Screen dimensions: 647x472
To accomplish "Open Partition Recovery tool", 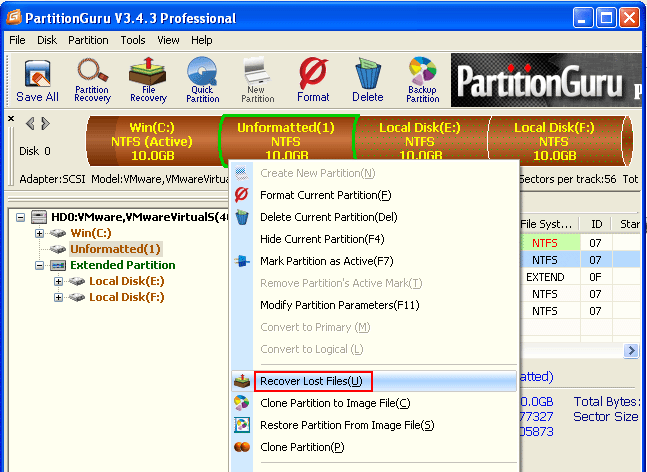I will point(92,80).
